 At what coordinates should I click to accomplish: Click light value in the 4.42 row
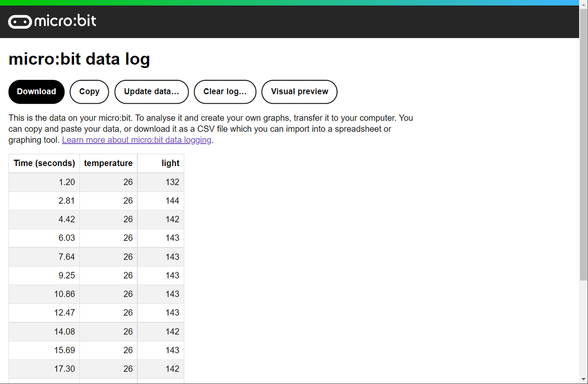click(x=172, y=219)
